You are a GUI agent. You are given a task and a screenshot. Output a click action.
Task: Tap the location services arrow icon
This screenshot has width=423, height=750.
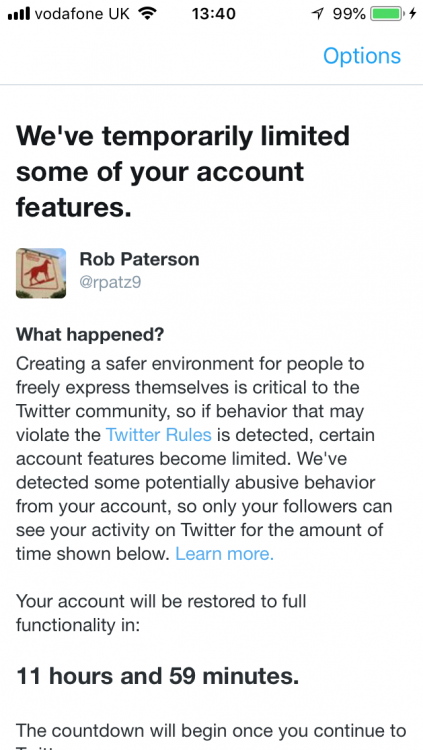[x=318, y=14]
